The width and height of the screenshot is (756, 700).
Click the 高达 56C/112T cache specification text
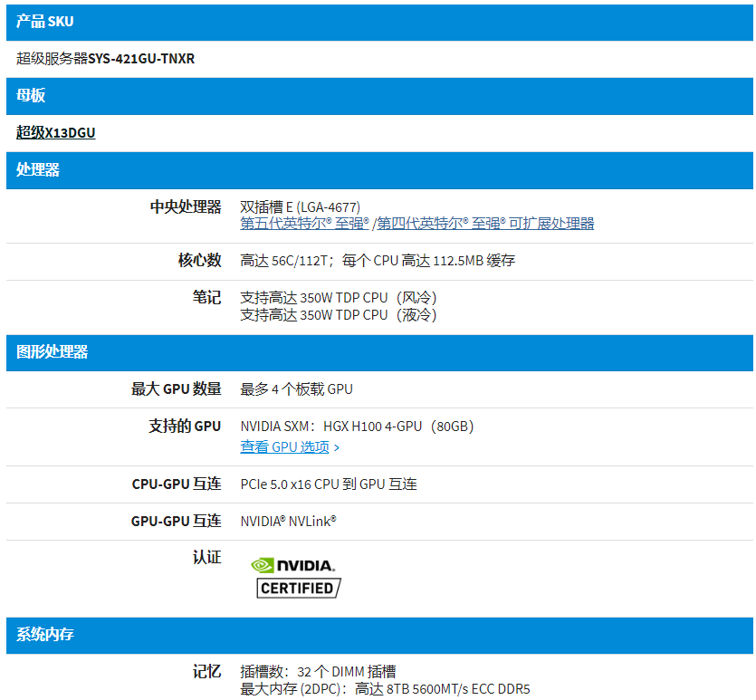pos(378,261)
